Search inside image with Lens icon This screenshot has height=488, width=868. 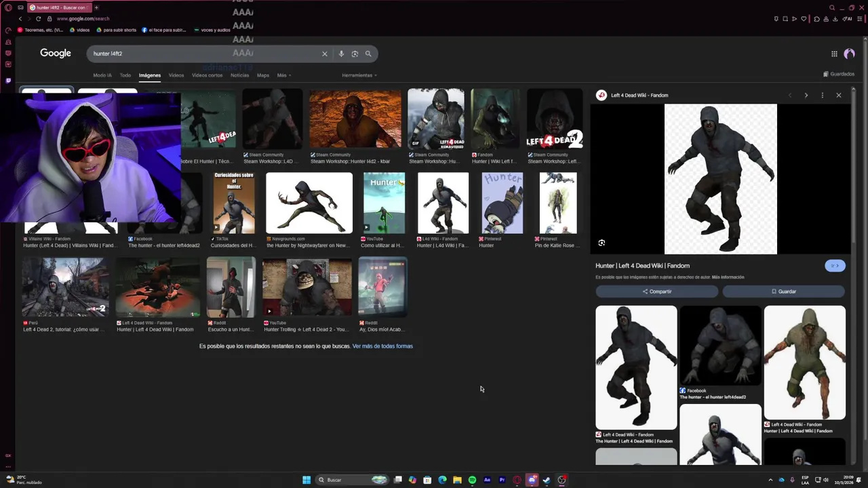[x=601, y=243]
